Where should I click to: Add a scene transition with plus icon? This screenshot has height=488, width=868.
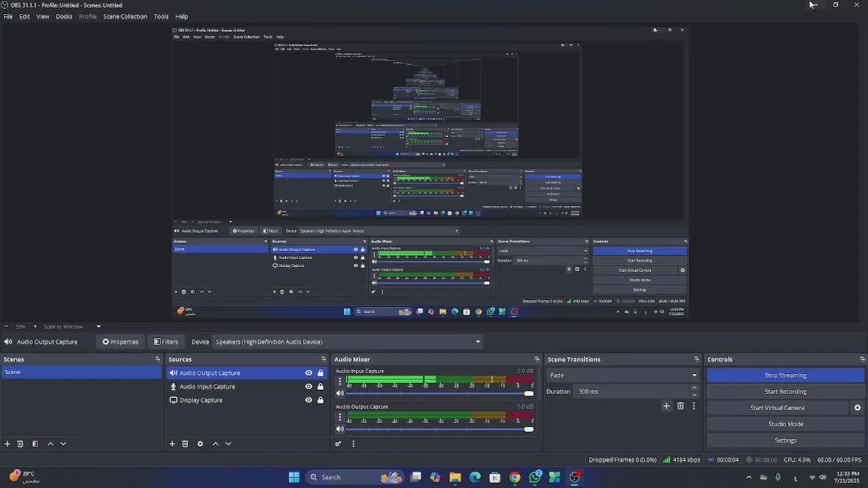[x=667, y=406]
